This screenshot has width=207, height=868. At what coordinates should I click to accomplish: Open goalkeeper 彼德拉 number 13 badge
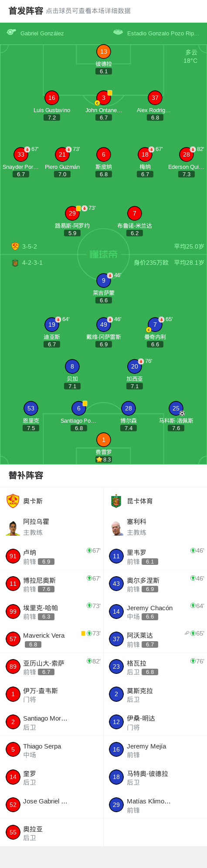point(104,51)
